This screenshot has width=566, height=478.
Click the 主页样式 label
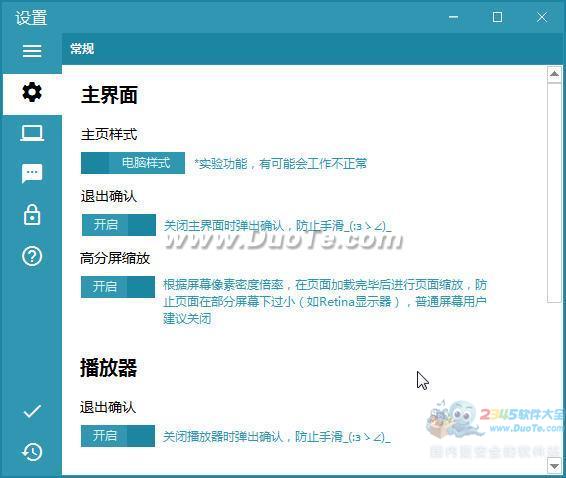(109, 135)
